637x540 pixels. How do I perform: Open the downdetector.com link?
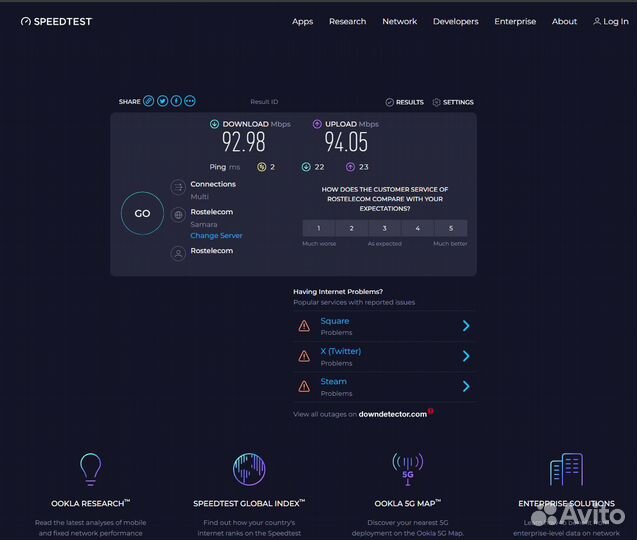392,414
